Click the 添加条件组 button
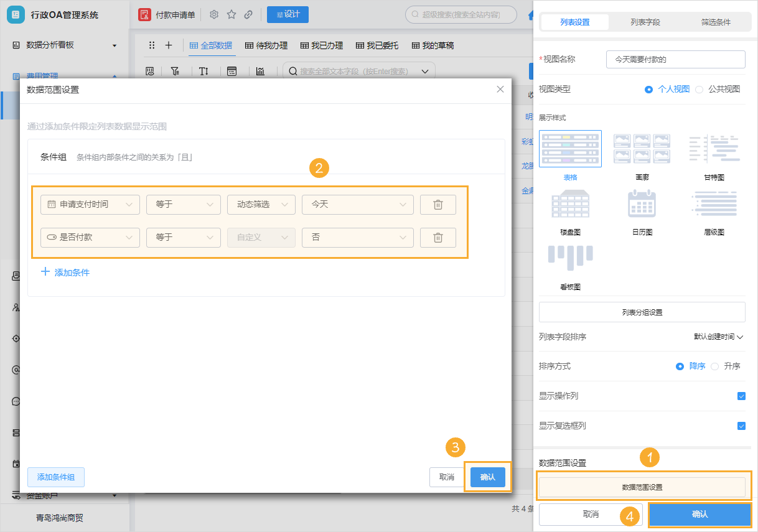 (x=55, y=477)
